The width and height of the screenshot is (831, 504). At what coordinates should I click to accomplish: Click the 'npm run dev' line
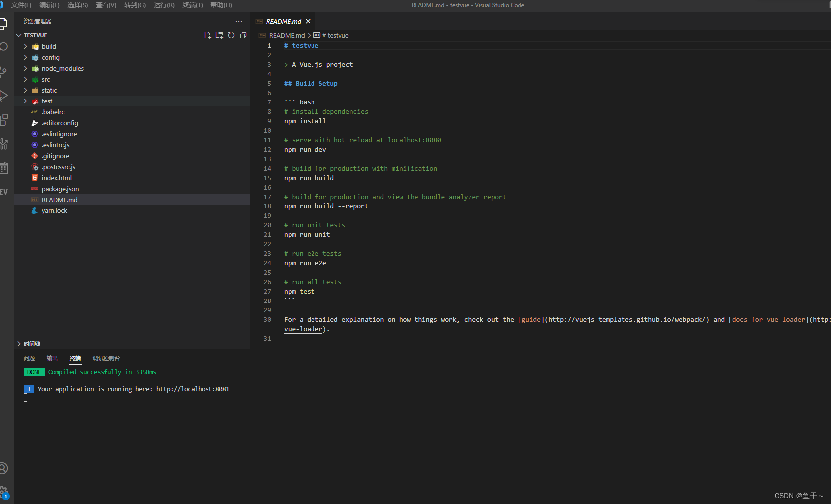point(305,150)
